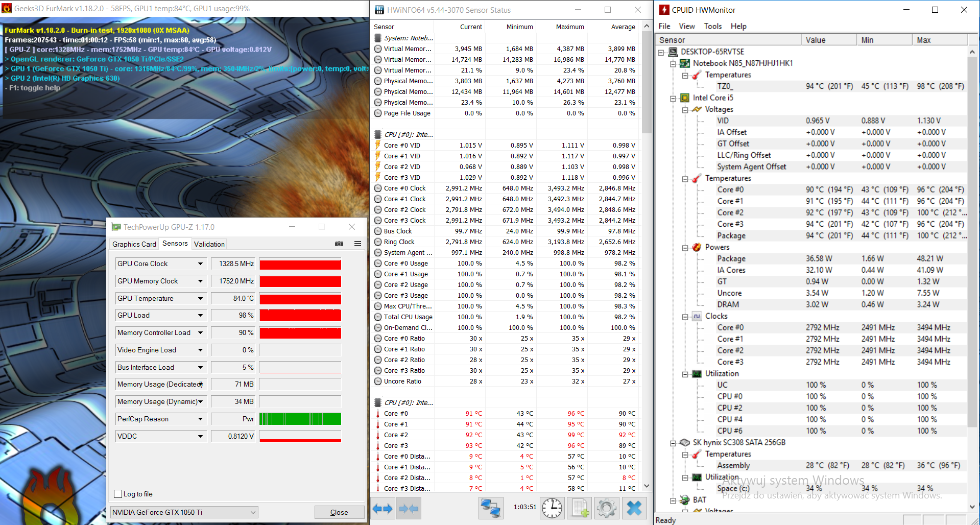Open HWMonitor Tools menu
This screenshot has width=980, height=525.
(x=713, y=26)
